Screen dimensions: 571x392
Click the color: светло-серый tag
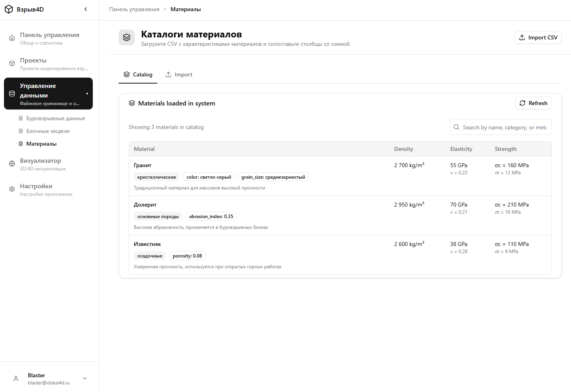[x=209, y=177]
